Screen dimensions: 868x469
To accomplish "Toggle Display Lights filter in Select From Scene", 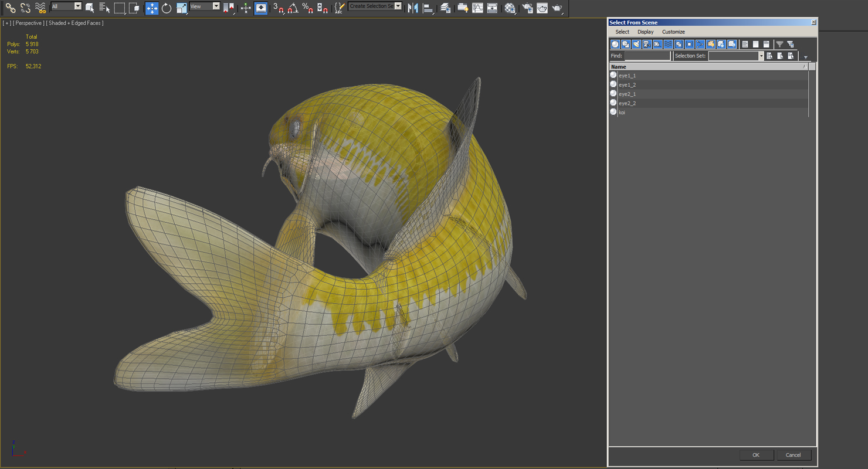I will [636, 44].
